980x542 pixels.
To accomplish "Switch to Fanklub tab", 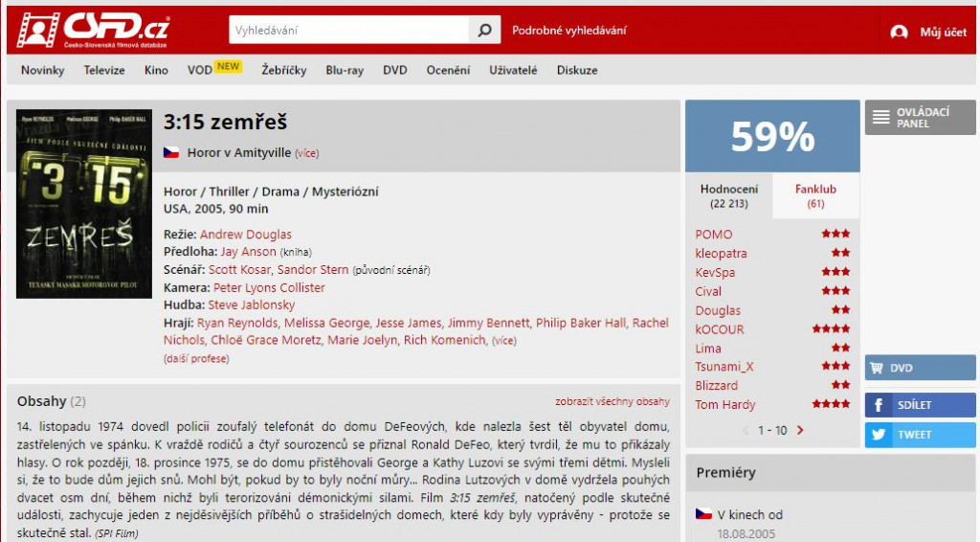I will [815, 195].
